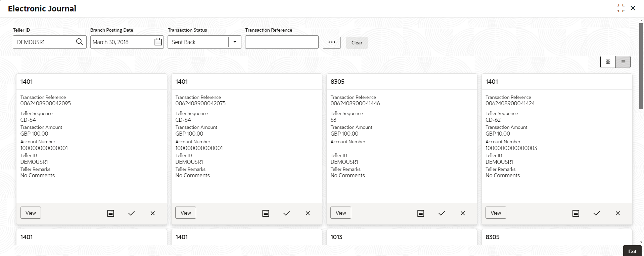The height and width of the screenshot is (256, 644).
Task: Approve transaction 0062408900042075 with check icon
Action: point(286,213)
